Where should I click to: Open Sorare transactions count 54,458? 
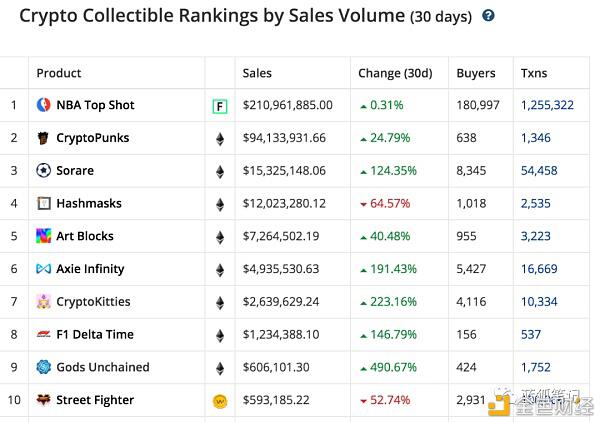point(539,170)
